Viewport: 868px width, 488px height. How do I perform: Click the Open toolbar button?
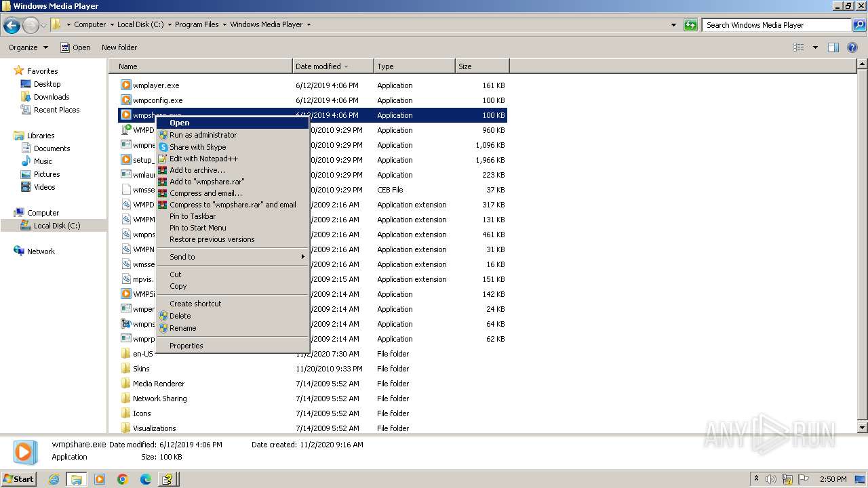coord(75,47)
